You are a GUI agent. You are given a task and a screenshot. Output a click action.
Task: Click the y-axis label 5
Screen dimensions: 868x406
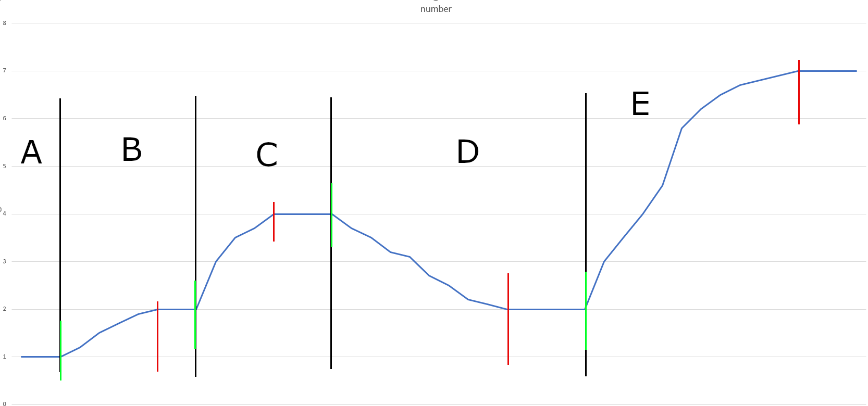pyautogui.click(x=5, y=166)
